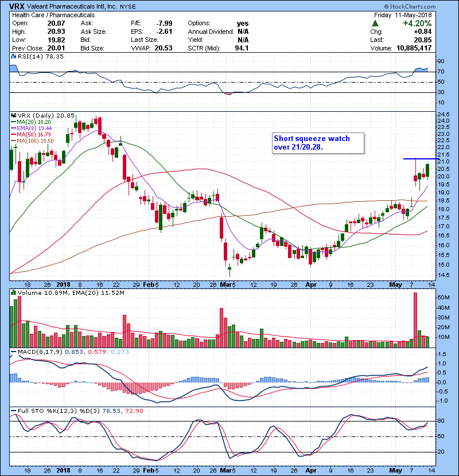The width and height of the screenshot is (459, 476).
Task: Click the Last Size label
Action: coord(144,40)
